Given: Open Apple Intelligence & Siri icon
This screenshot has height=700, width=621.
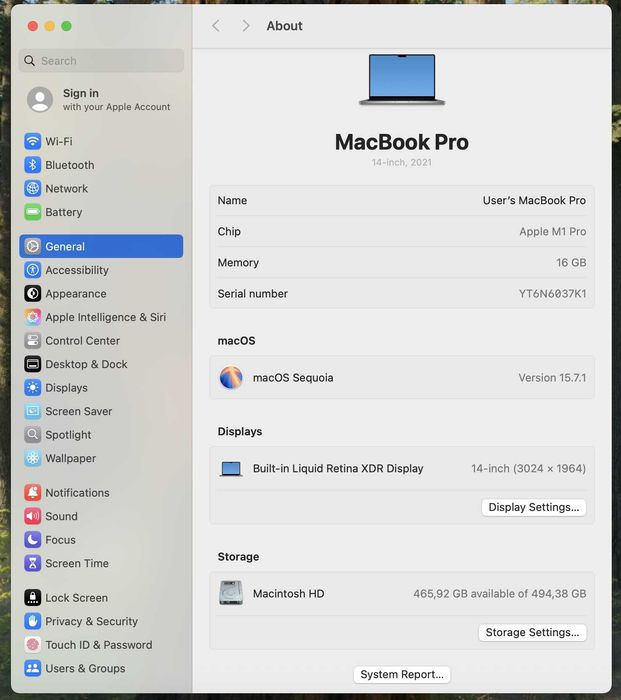Looking at the screenshot, I should [33, 317].
